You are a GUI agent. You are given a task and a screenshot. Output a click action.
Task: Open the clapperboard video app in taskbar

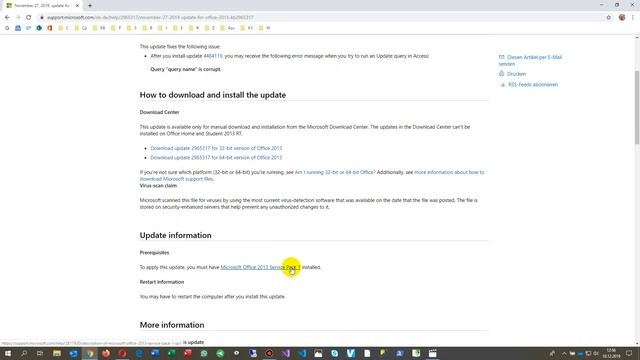tap(432, 353)
